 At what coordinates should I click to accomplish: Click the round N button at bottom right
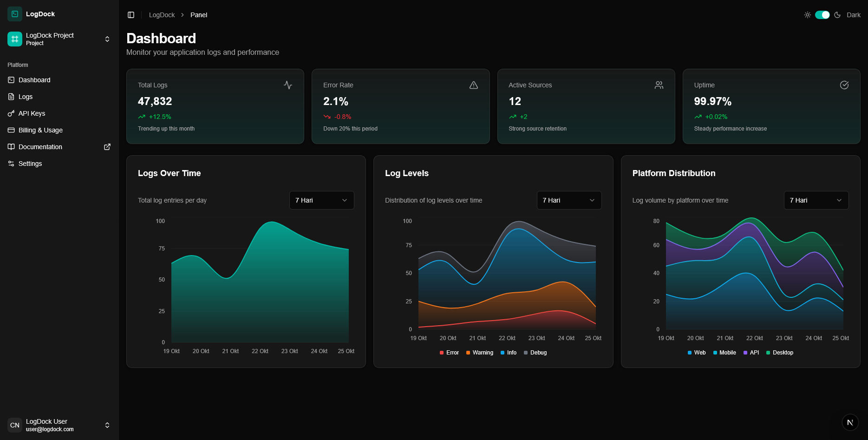850,422
